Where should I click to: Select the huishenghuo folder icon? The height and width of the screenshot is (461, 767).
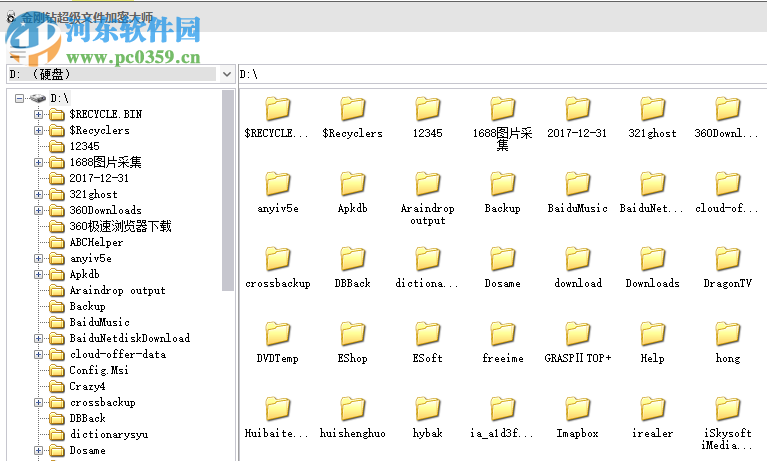353,409
